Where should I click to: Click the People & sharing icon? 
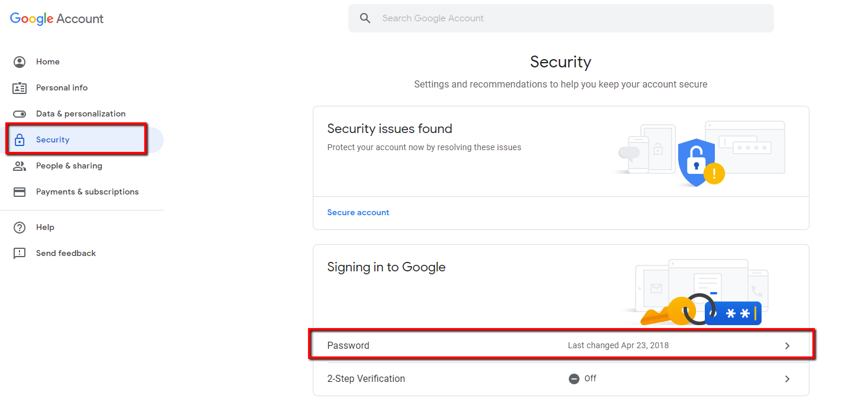coord(20,166)
